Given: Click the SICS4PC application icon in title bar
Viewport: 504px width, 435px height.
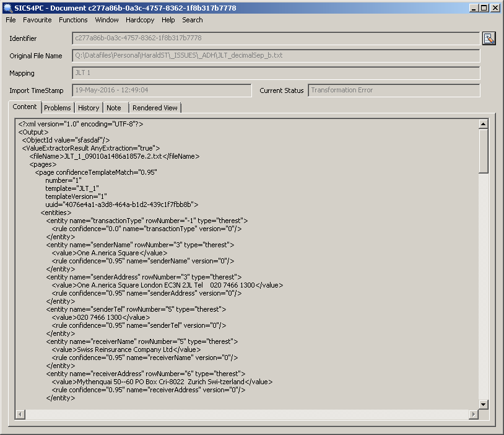Looking at the screenshot, I should (x=7, y=8).
